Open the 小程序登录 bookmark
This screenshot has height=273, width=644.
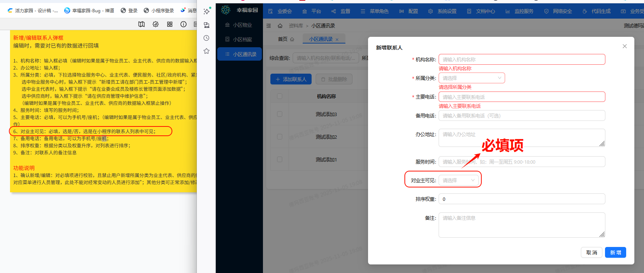click(159, 10)
